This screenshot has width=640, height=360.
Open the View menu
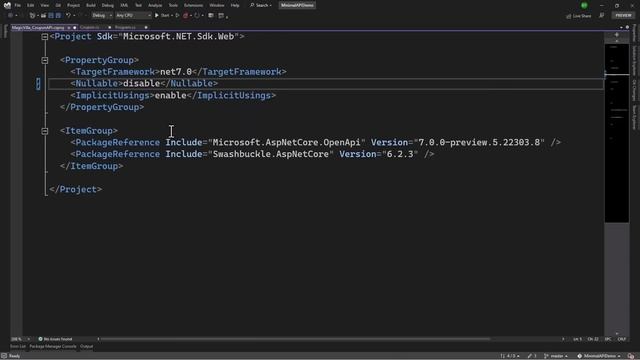44,5
